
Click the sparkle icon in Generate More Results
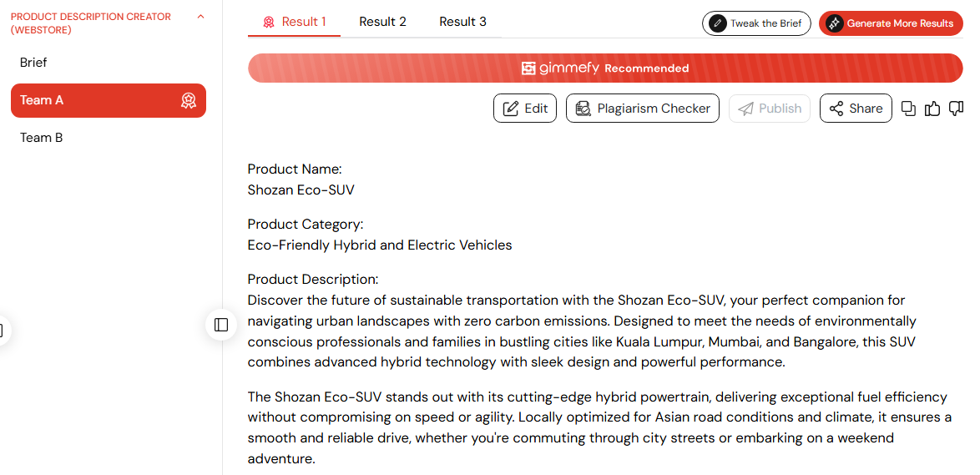coord(835,23)
